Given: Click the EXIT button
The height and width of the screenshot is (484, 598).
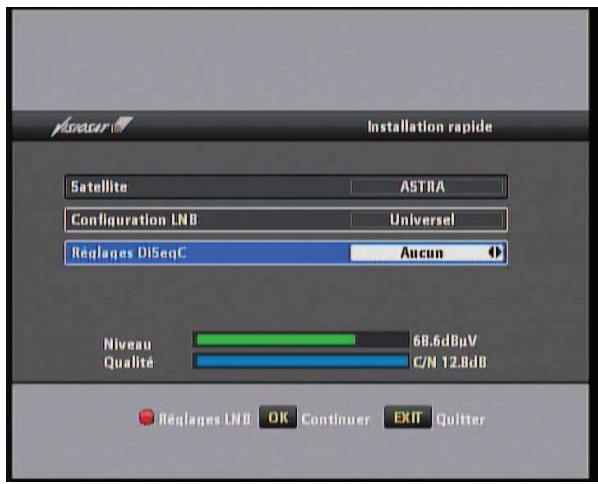Looking at the screenshot, I should 408,417.
